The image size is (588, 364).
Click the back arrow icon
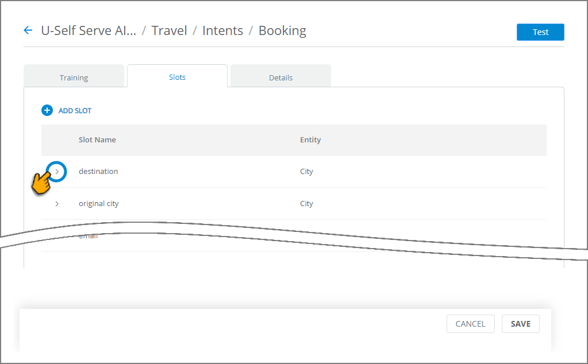pos(28,30)
